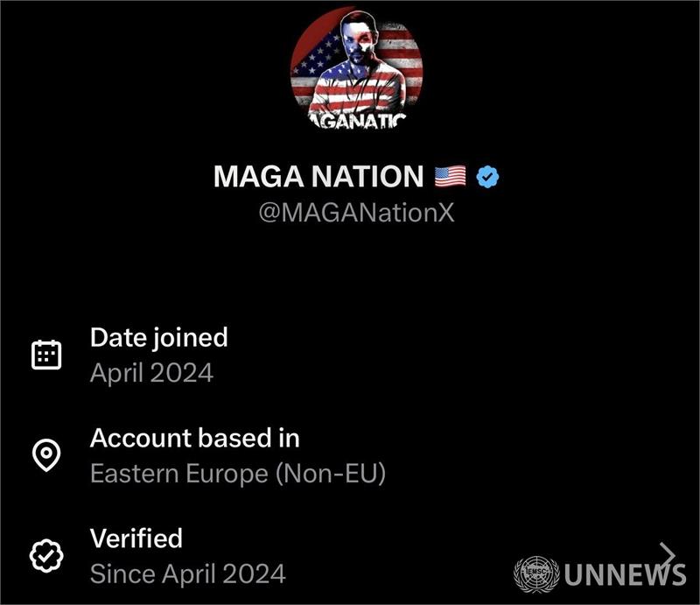The width and height of the screenshot is (700, 605).
Task: Click the Since April 2024 text
Action: [187, 574]
